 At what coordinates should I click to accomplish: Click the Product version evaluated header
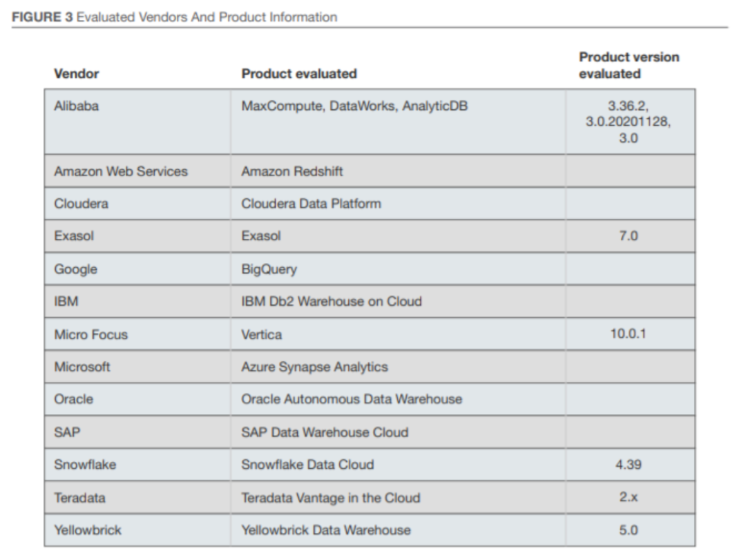point(629,65)
